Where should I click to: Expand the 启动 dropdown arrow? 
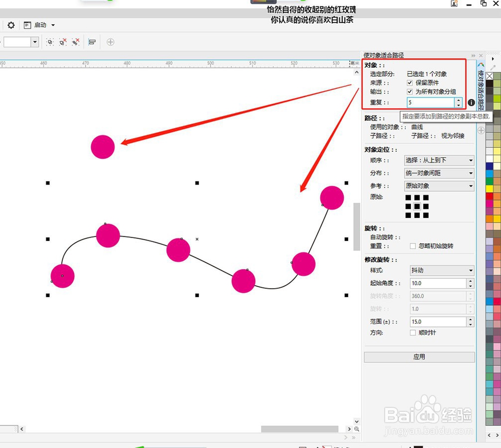tap(53, 25)
